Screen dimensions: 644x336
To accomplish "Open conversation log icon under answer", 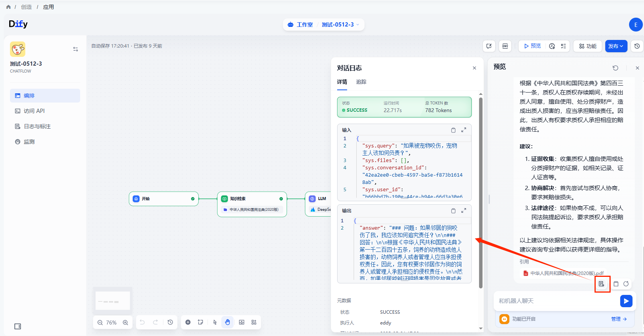I will 601,284.
